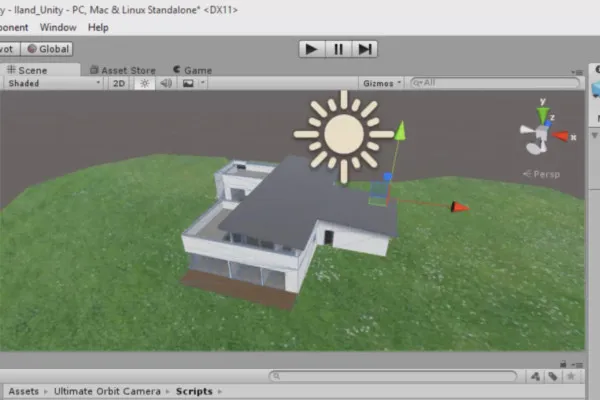Click the search by type icon

coord(535,377)
